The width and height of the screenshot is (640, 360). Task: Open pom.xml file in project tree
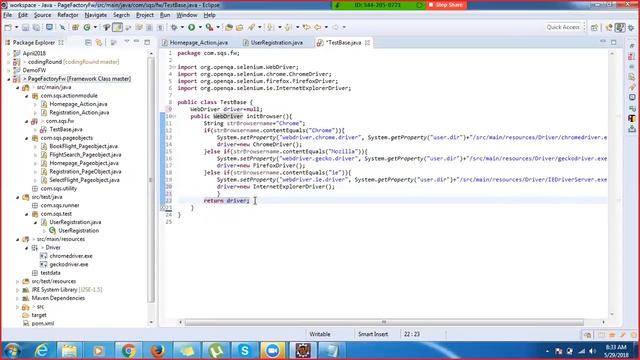pyautogui.click(x=43, y=323)
